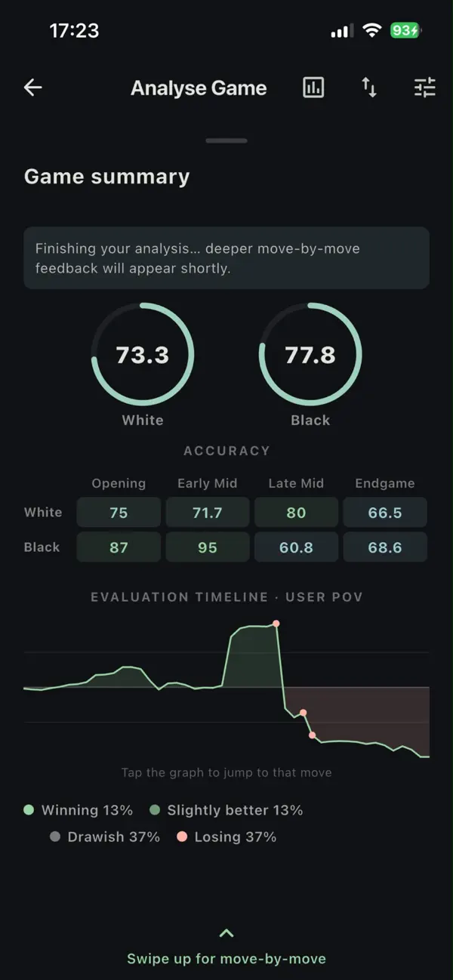Viewport: 453px width, 980px height.
Task: Tap Black's Early Mid accuracy cell 95
Action: click(x=208, y=547)
